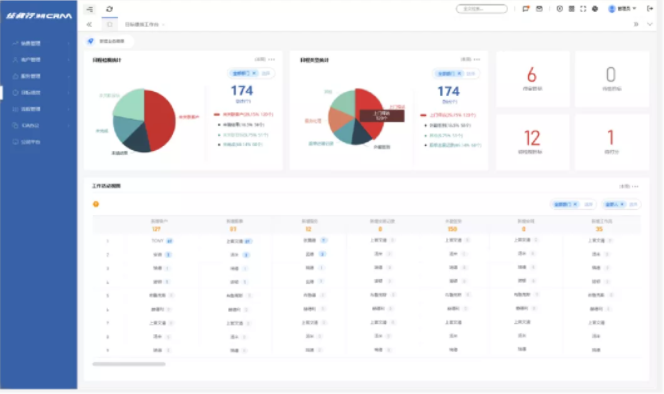
Task: Click the rocket icon button below the tab bar
Action: point(90,41)
